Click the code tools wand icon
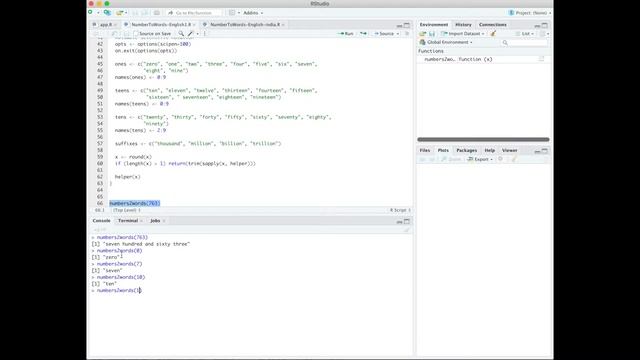This screenshot has width=640, height=360. pos(191,33)
